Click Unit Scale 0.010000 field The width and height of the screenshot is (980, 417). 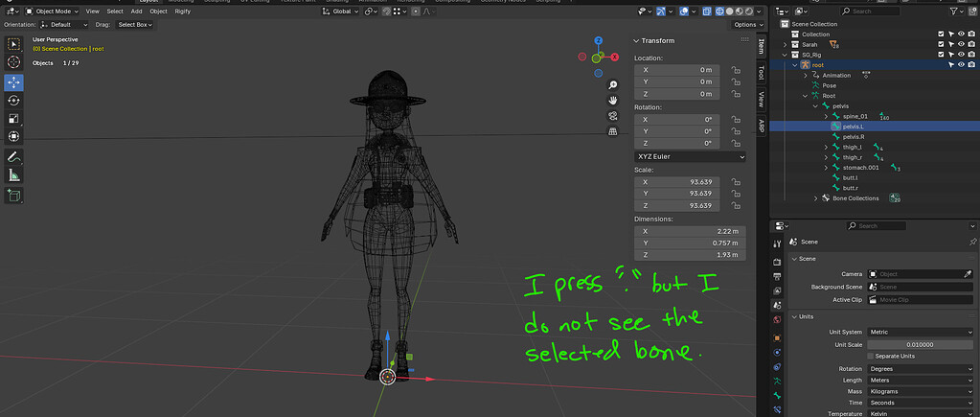pyautogui.click(x=920, y=344)
